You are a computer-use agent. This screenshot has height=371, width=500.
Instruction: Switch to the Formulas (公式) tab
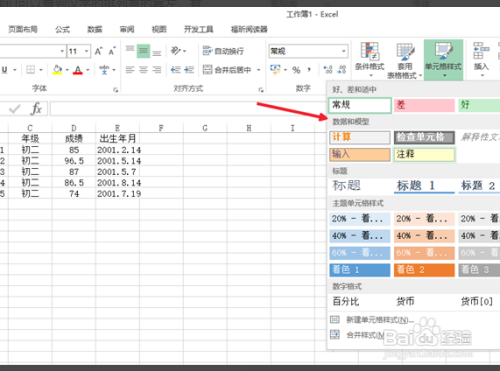tap(62, 29)
